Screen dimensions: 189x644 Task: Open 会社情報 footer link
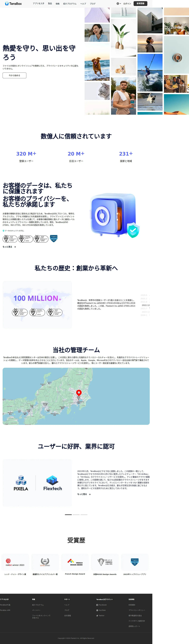tap(68, 615)
